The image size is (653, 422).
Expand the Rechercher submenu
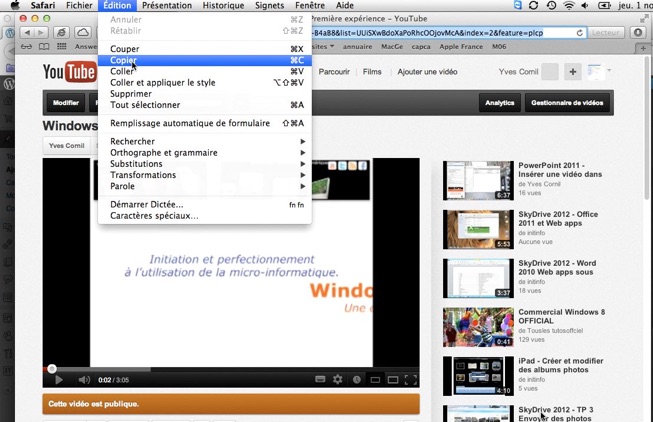pos(205,142)
